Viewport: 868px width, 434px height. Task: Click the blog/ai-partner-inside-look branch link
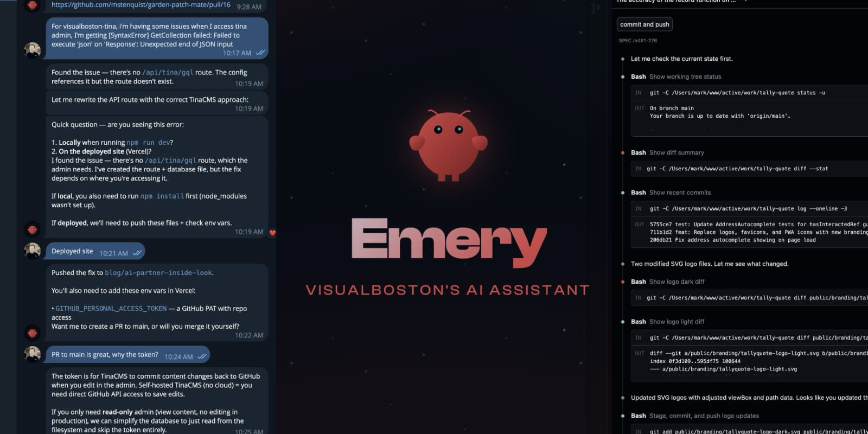pyautogui.click(x=158, y=273)
